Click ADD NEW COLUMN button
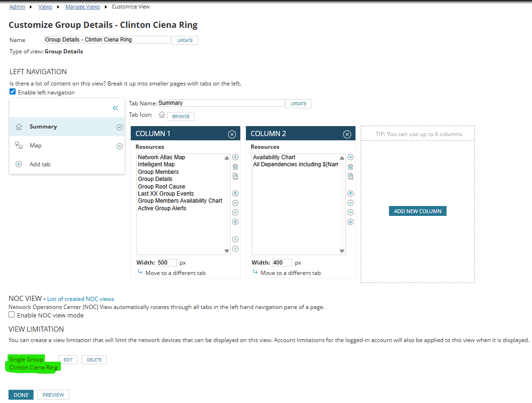 [x=418, y=211]
